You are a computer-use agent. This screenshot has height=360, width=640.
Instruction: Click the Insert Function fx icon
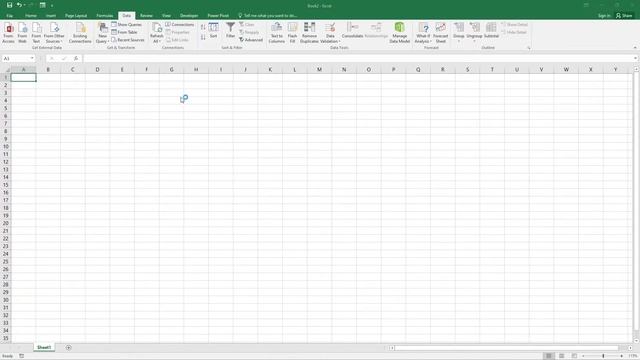coord(76,59)
